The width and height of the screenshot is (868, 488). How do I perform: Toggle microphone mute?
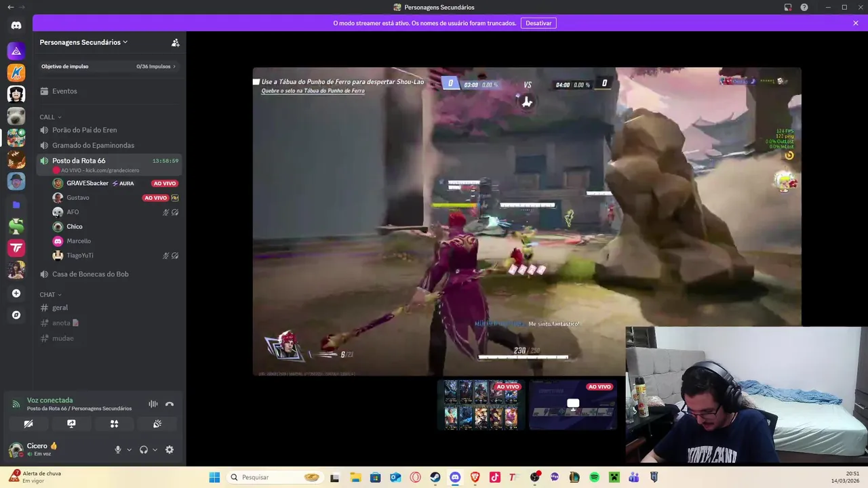coord(118,449)
